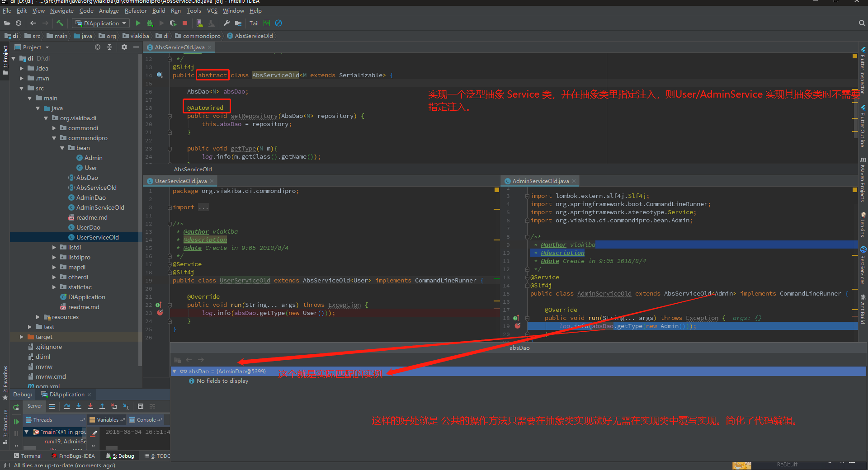Viewport: 868px width, 470px height.
Task: Click the blue cancel circle toolbar icon
Action: click(x=278, y=23)
